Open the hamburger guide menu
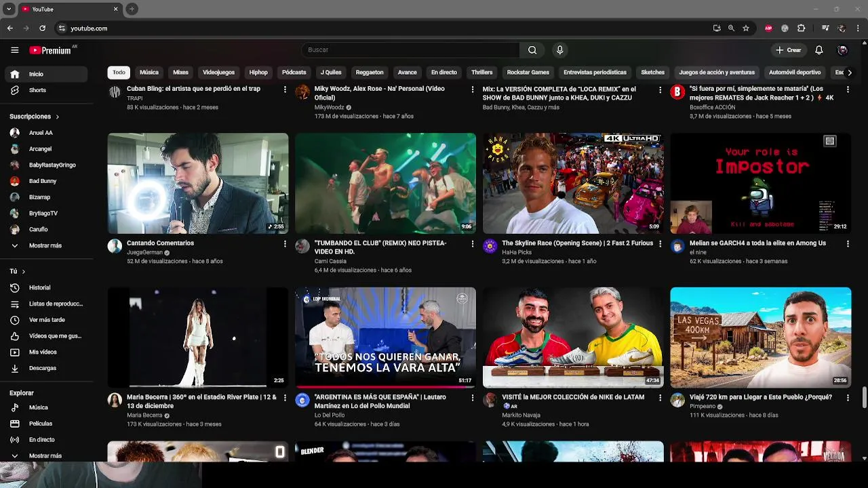The width and height of the screenshot is (868, 488). click(14, 49)
